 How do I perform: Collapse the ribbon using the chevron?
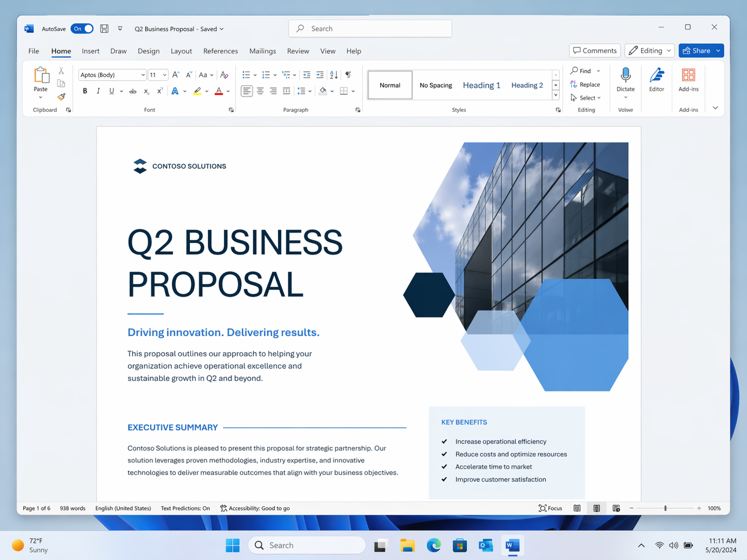tap(716, 108)
